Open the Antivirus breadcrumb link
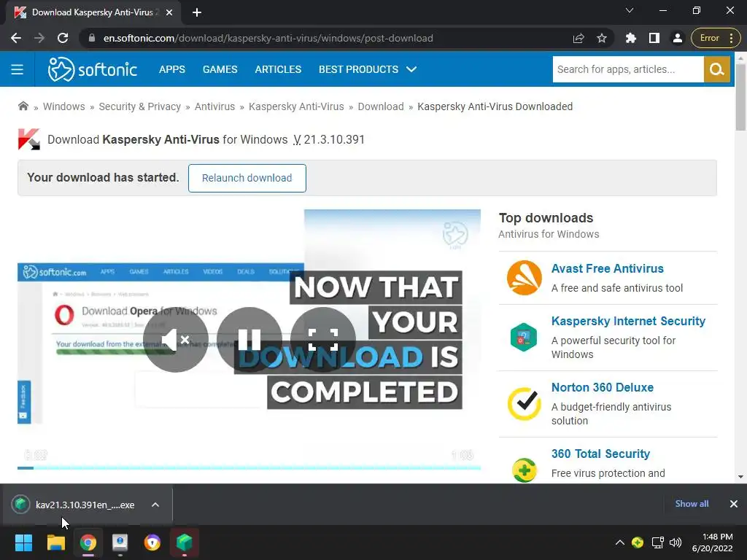The width and height of the screenshot is (747, 560). click(x=215, y=106)
